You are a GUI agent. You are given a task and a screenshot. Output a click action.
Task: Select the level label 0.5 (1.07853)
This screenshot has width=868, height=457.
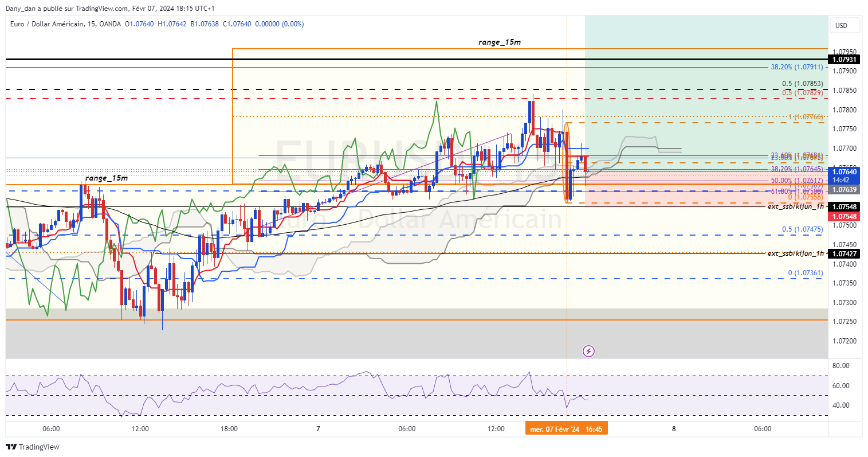click(x=803, y=84)
